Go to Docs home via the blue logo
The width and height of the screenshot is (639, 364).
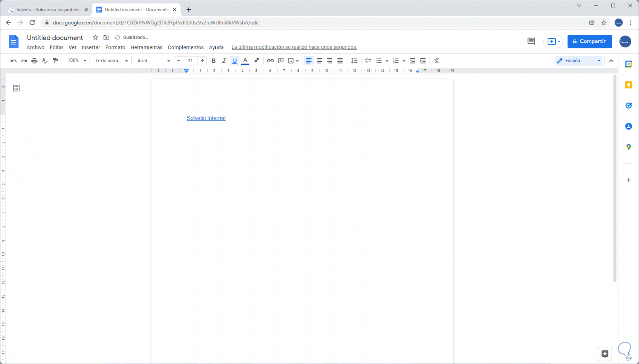click(14, 41)
